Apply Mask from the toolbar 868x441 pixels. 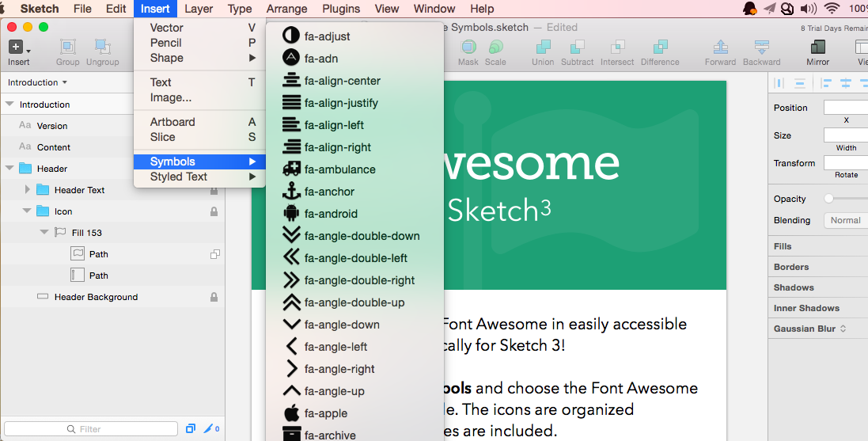click(468, 52)
